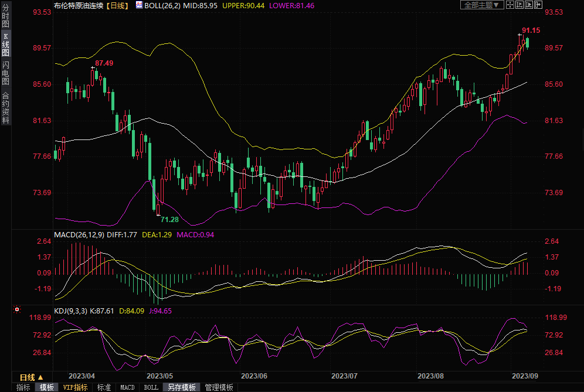
Task: Click the crosshair cursor icon in top toolbar
Action: (x=510, y=5)
